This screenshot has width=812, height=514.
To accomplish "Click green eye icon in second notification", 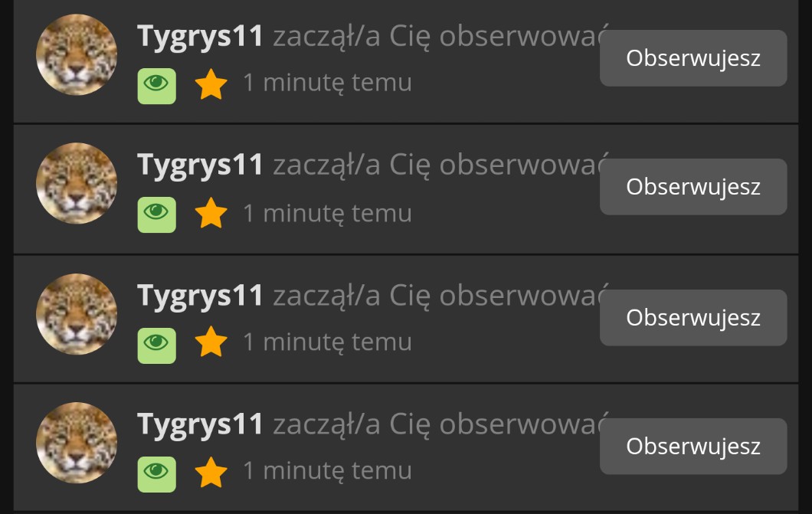I will (156, 214).
